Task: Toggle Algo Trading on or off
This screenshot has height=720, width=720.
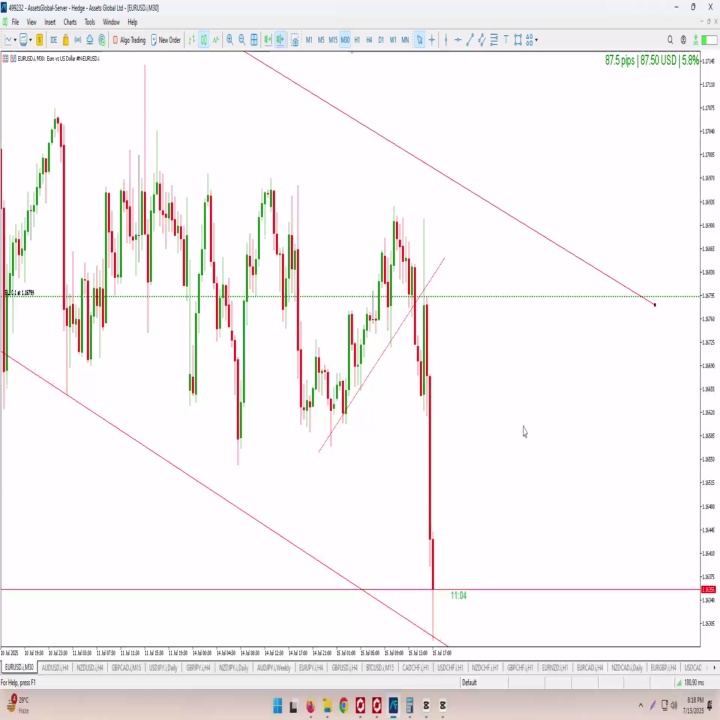Action: (129, 40)
